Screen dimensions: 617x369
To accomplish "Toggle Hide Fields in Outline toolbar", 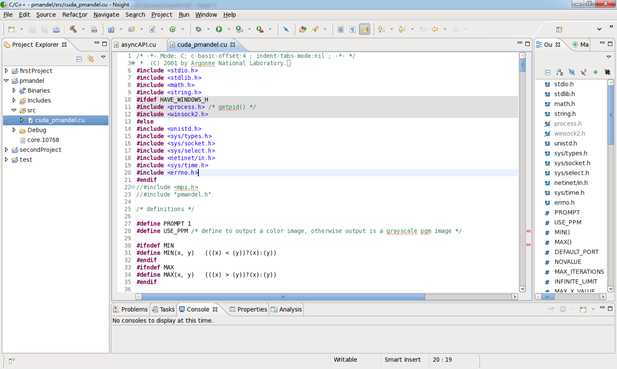I will [x=571, y=72].
